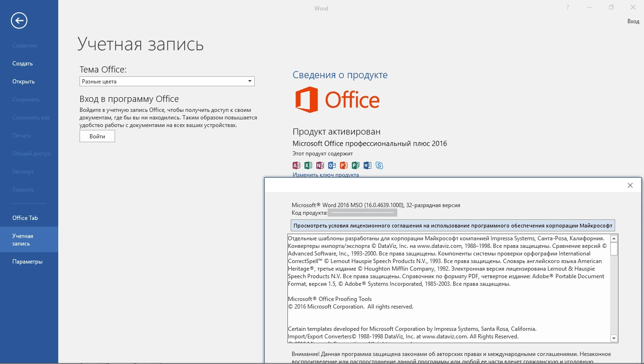The width and height of the screenshot is (644, 364).
Task: Click the Вход в программу Office heading
Action: (x=129, y=99)
